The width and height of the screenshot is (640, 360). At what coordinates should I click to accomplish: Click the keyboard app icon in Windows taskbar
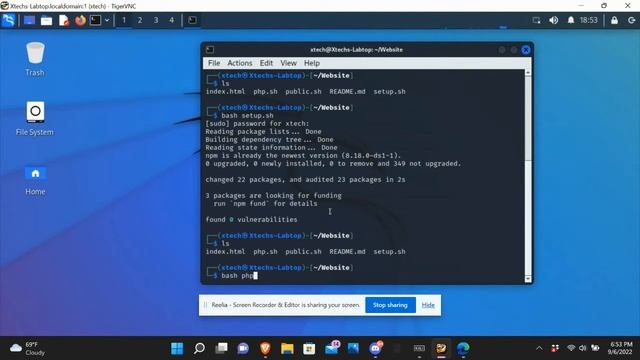tap(419, 348)
